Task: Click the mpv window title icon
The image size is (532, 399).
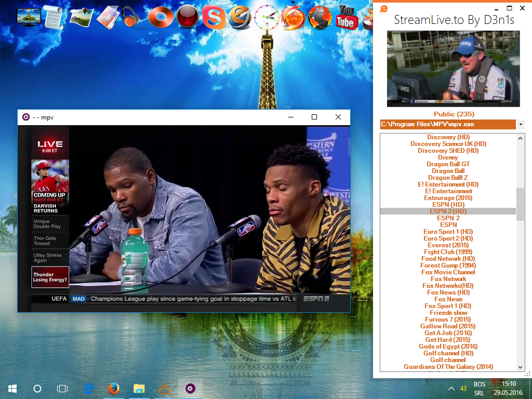Action: pyautogui.click(x=26, y=117)
